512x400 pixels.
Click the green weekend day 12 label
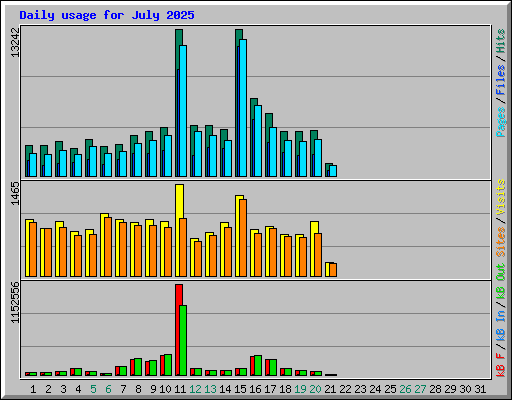pyautogui.click(x=195, y=389)
